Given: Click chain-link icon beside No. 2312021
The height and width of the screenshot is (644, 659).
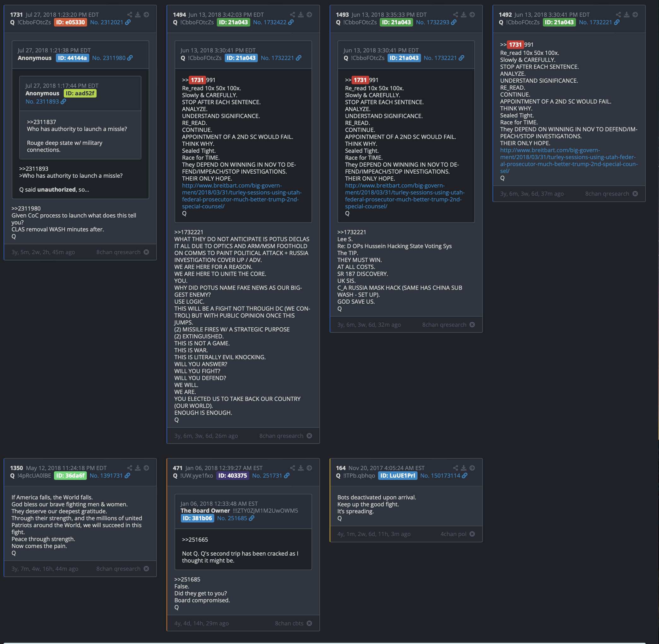Looking at the screenshot, I should click(x=128, y=22).
